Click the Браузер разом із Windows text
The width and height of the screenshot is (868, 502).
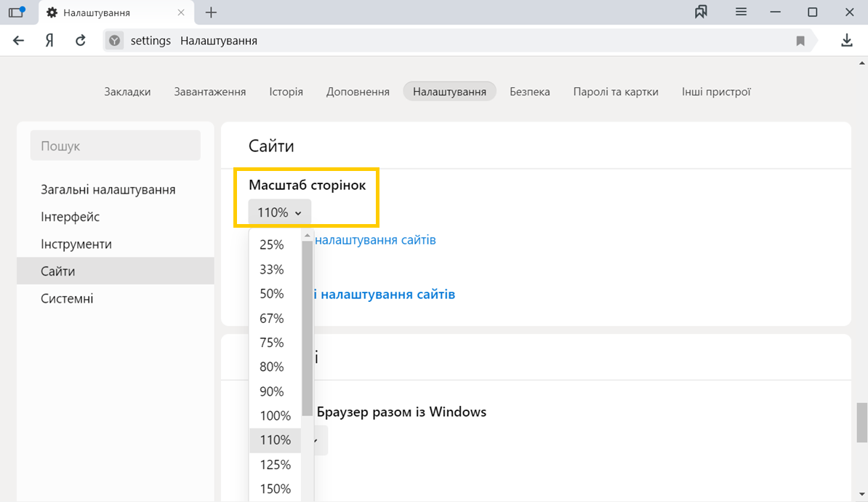click(x=401, y=412)
